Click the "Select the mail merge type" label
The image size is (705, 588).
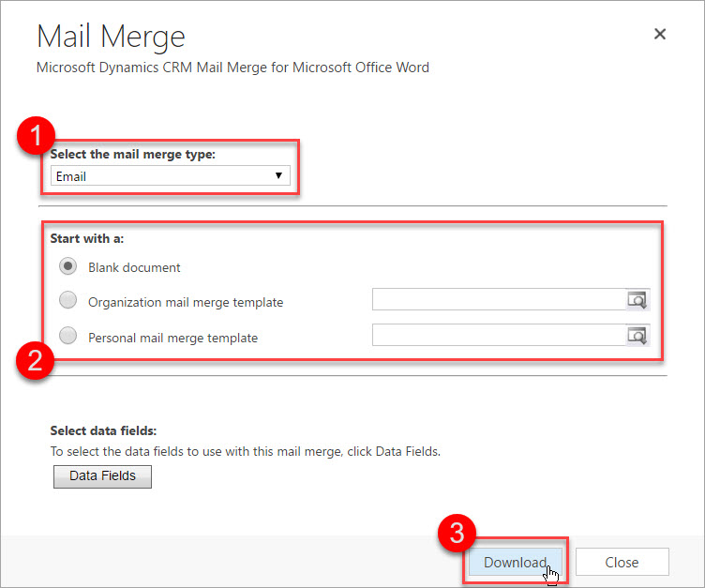(x=133, y=154)
